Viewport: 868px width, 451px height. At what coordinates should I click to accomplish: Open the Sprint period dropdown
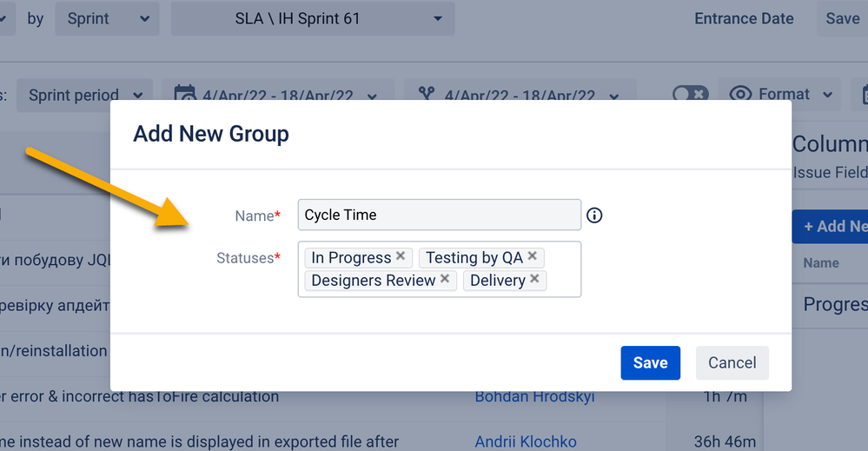[85, 96]
